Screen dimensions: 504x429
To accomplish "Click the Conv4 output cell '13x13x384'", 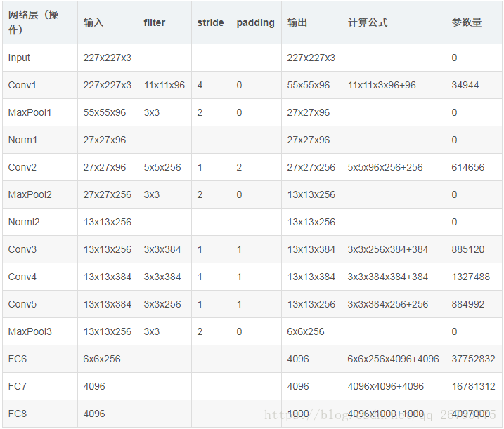I will tap(311, 277).
